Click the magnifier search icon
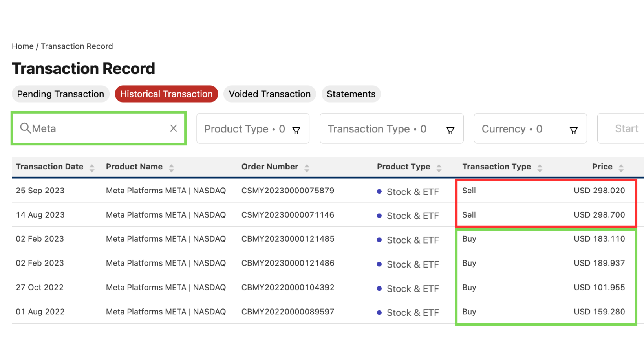 coord(26,128)
